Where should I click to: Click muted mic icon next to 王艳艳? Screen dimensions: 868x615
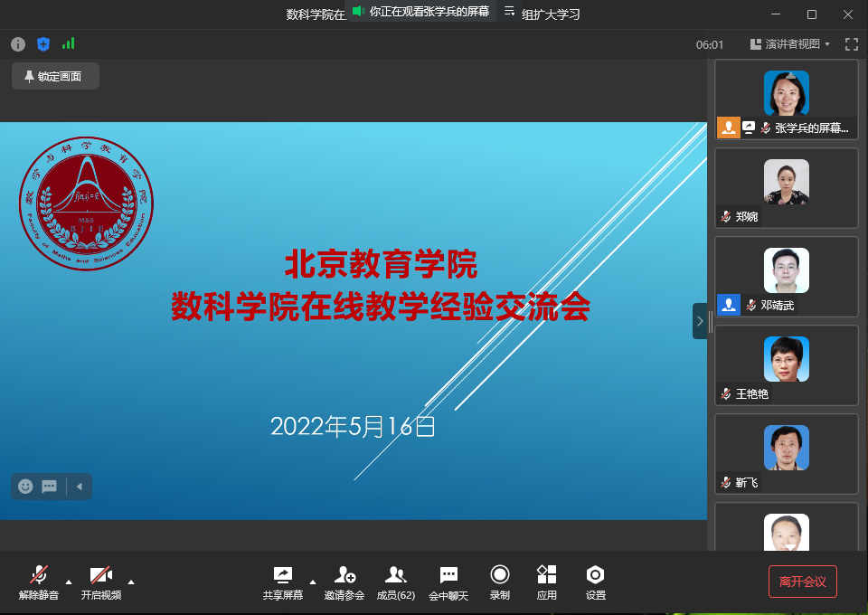(726, 393)
